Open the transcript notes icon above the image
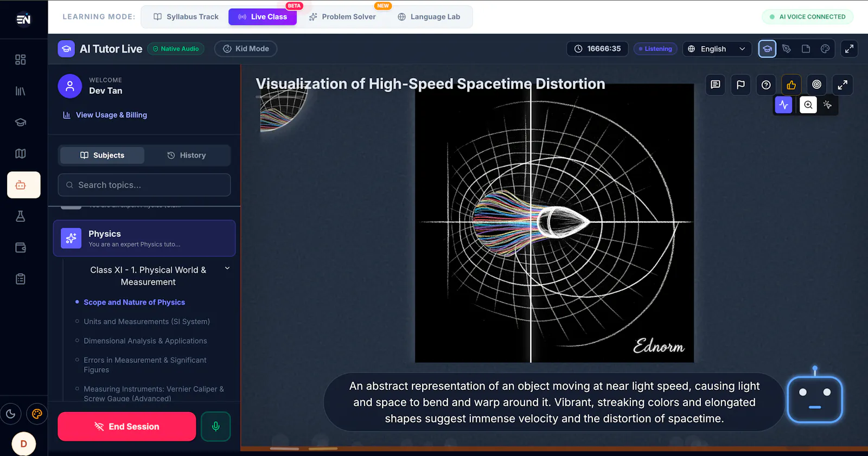 (716, 85)
